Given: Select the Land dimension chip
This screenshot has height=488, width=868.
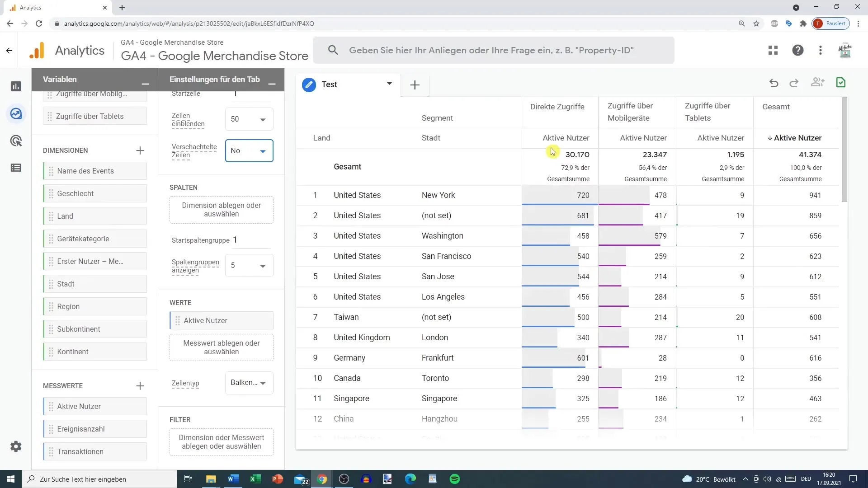Looking at the screenshot, I should click(x=95, y=216).
